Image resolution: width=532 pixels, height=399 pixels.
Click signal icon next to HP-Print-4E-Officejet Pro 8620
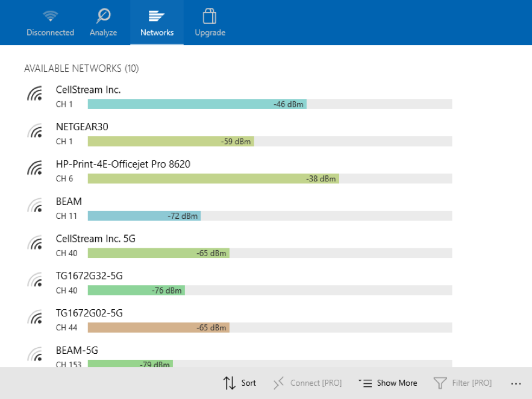[36, 169]
